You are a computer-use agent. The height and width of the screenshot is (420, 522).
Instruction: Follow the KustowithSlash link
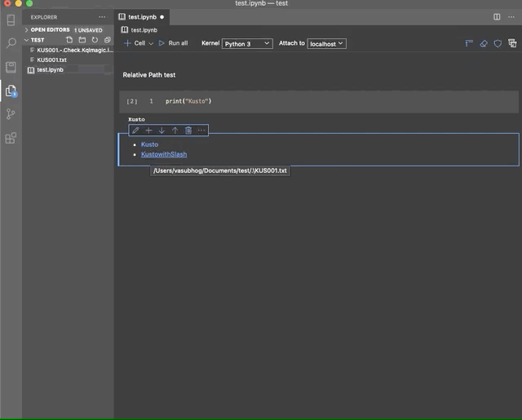click(164, 154)
